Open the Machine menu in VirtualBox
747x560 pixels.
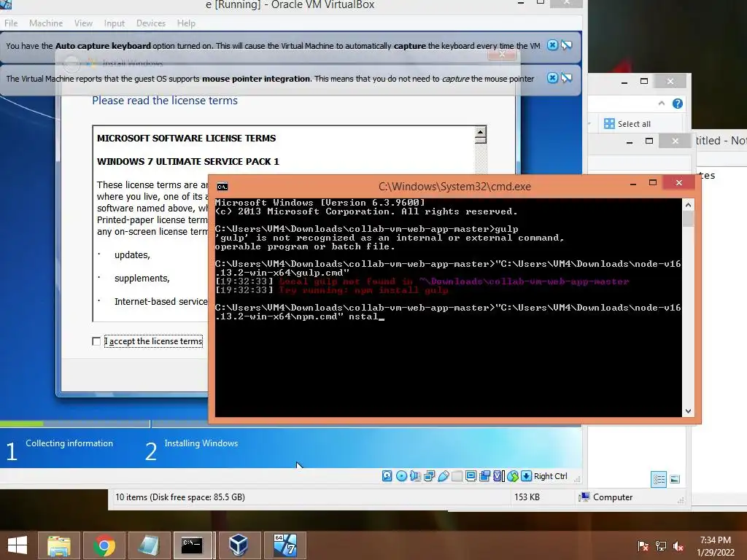click(46, 23)
